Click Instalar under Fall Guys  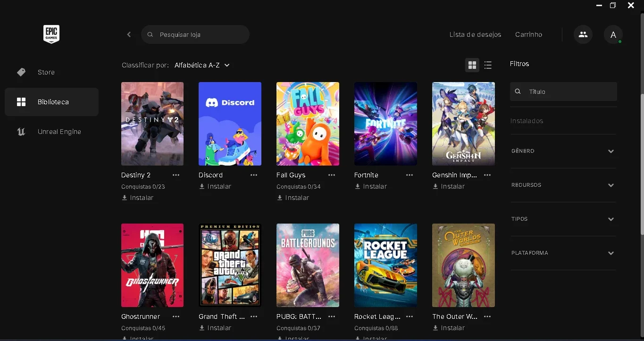pyautogui.click(x=293, y=198)
